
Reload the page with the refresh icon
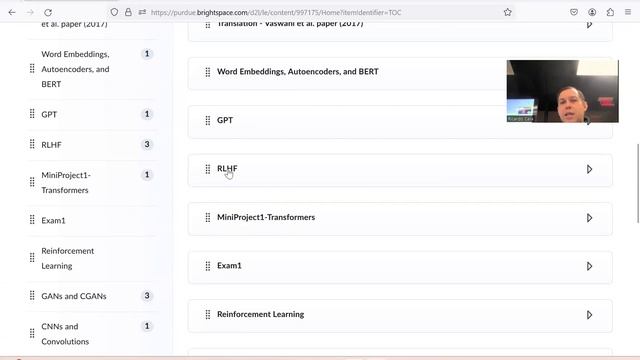(48, 12)
